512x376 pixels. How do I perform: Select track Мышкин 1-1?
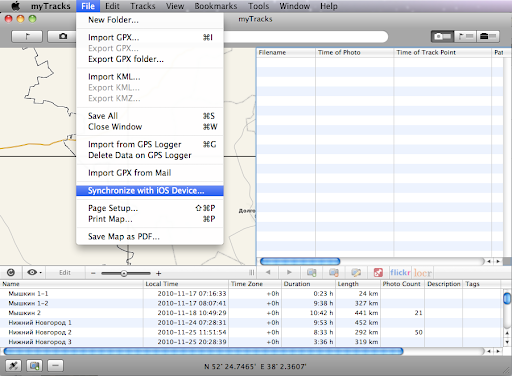click(251, 294)
